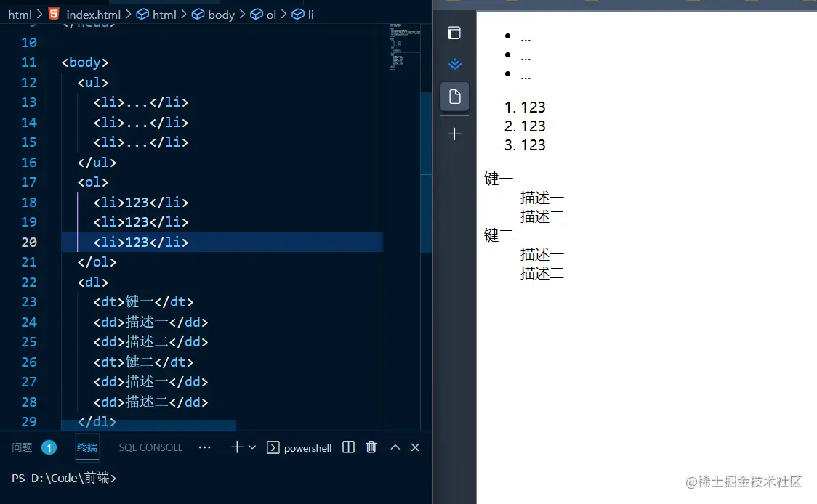Click the powershell terminal label
Viewport: 817px width, 504px height.
pyautogui.click(x=307, y=448)
